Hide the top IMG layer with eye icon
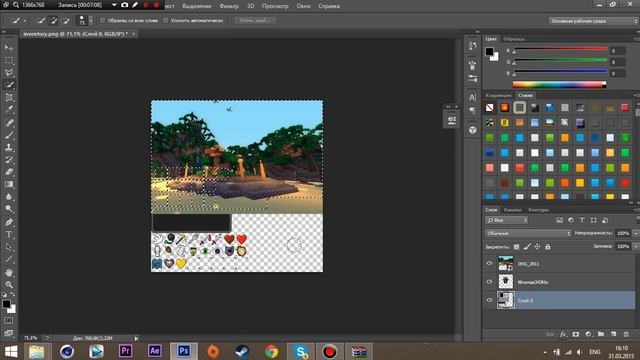Viewport: 640px width, 360px height. [x=489, y=264]
